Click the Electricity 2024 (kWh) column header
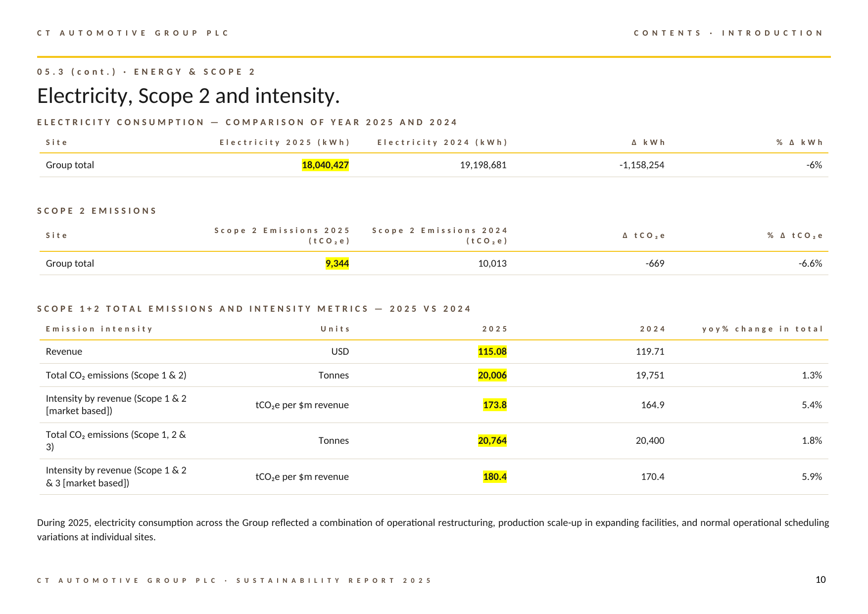 click(x=442, y=142)
